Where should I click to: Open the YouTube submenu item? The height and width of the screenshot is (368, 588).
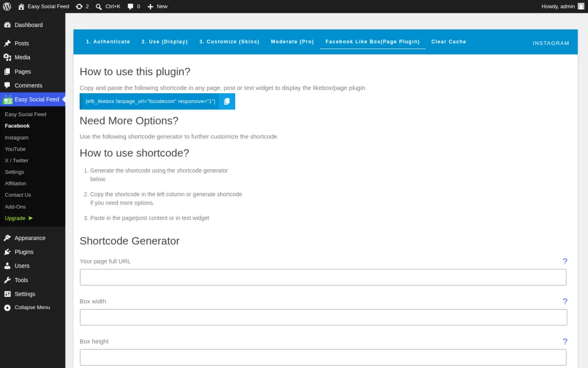pyautogui.click(x=15, y=149)
